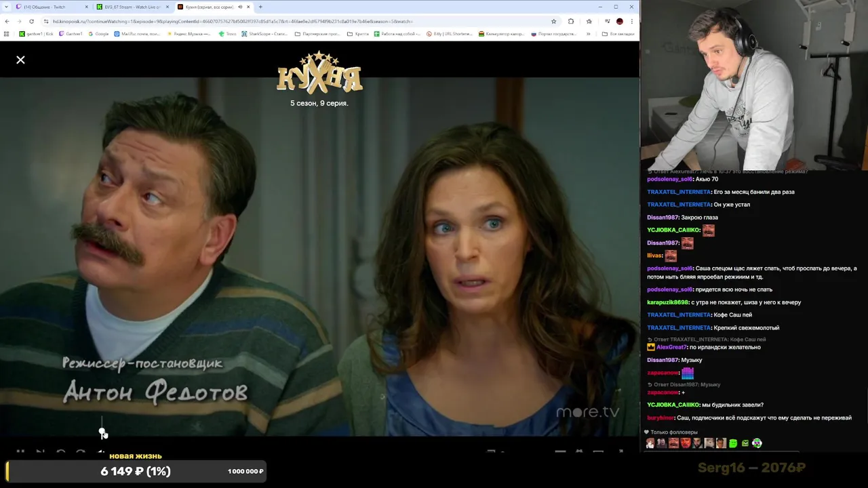Click the video progress bar handle
The width and height of the screenshot is (868, 488).
pyautogui.click(x=102, y=431)
